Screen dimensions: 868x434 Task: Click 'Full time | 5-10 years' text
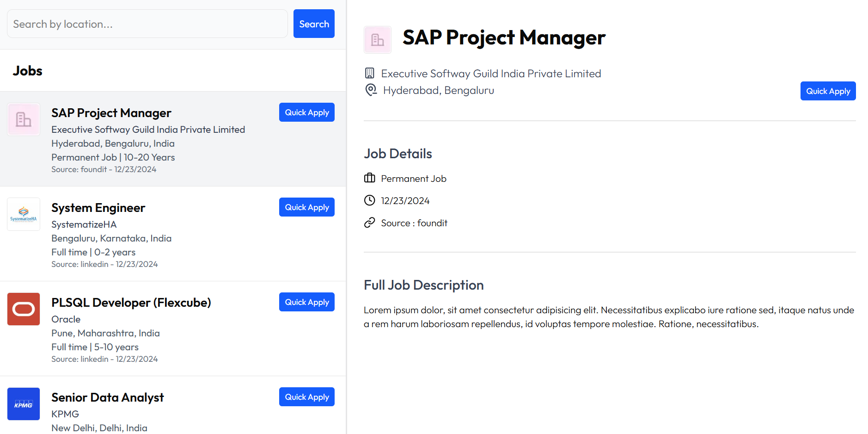[95, 347]
